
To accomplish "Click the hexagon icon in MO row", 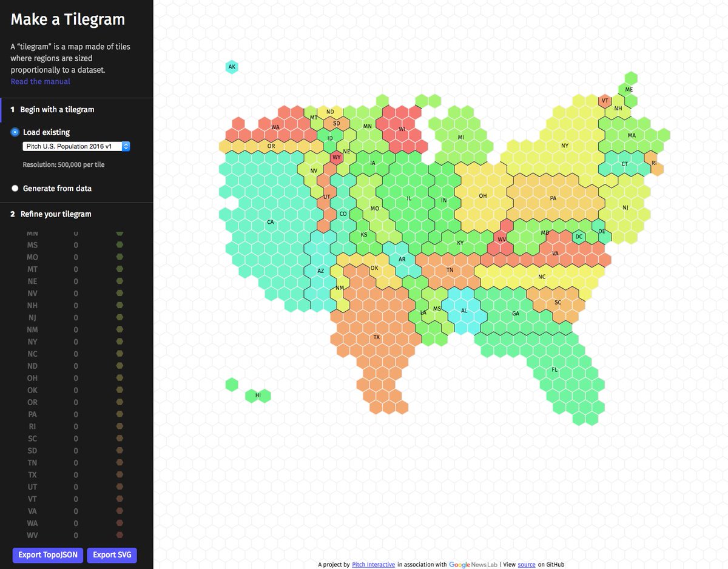I will pyautogui.click(x=120, y=257).
